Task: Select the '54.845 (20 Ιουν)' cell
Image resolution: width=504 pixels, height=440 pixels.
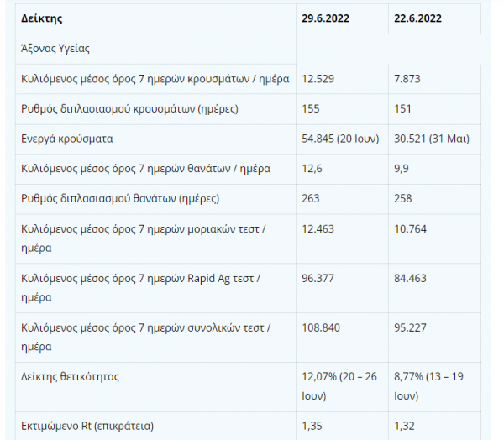Action: pos(340,139)
